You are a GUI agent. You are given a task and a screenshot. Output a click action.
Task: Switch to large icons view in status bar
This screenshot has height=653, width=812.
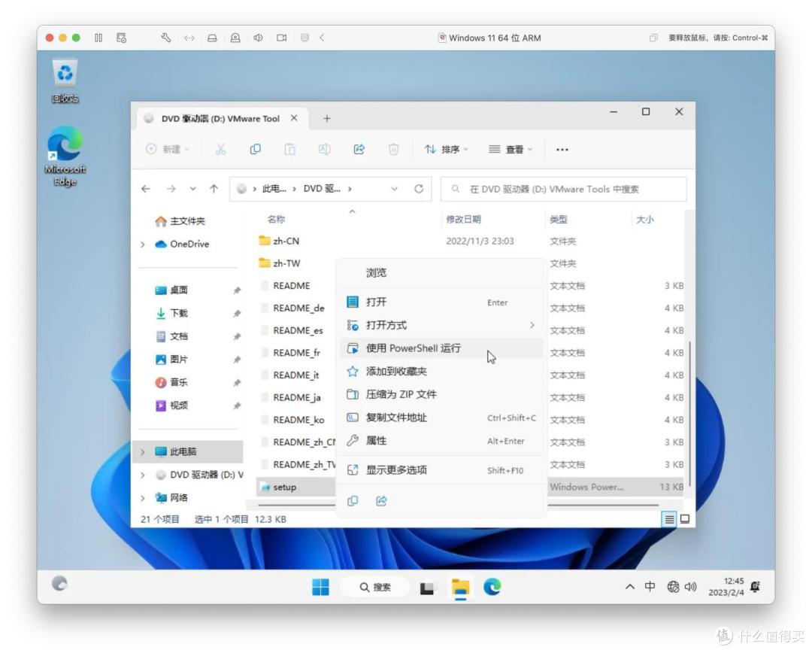click(x=685, y=519)
